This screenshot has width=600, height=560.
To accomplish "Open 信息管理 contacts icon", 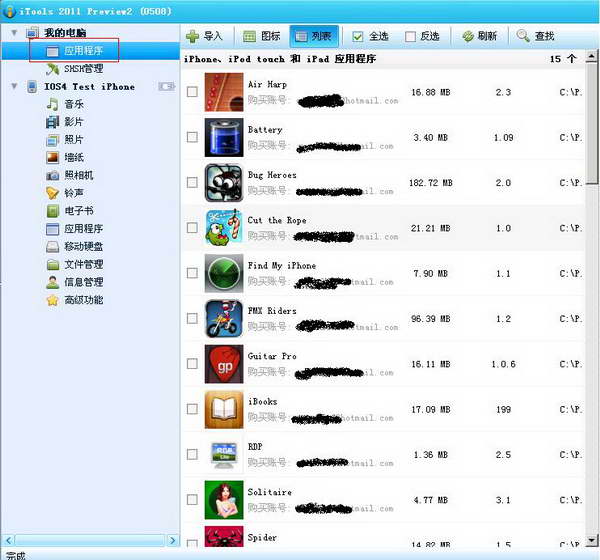I will click(x=52, y=282).
